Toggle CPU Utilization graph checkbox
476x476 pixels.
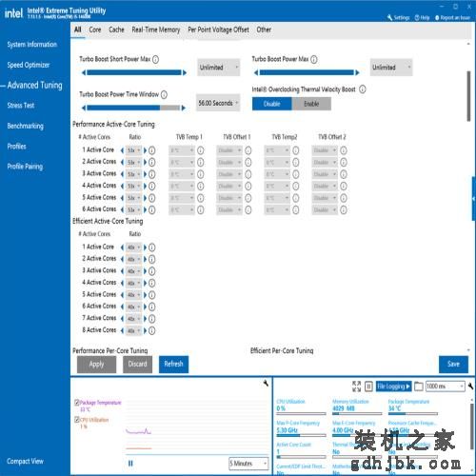(76, 420)
